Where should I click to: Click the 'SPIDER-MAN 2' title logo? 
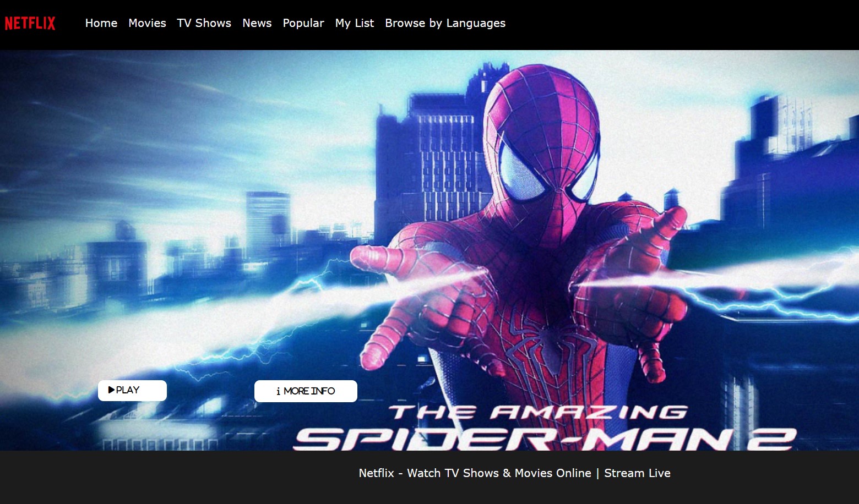[x=545, y=439]
